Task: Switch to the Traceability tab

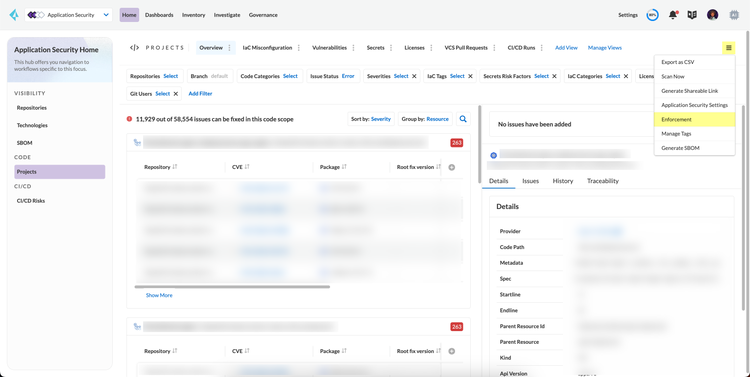Action: pyautogui.click(x=603, y=181)
